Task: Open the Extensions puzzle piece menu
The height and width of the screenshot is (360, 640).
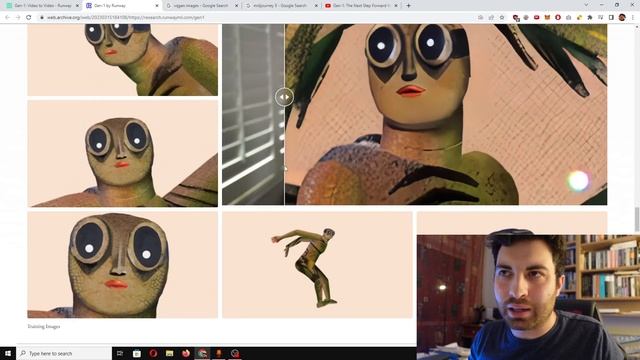Action: pos(590,18)
